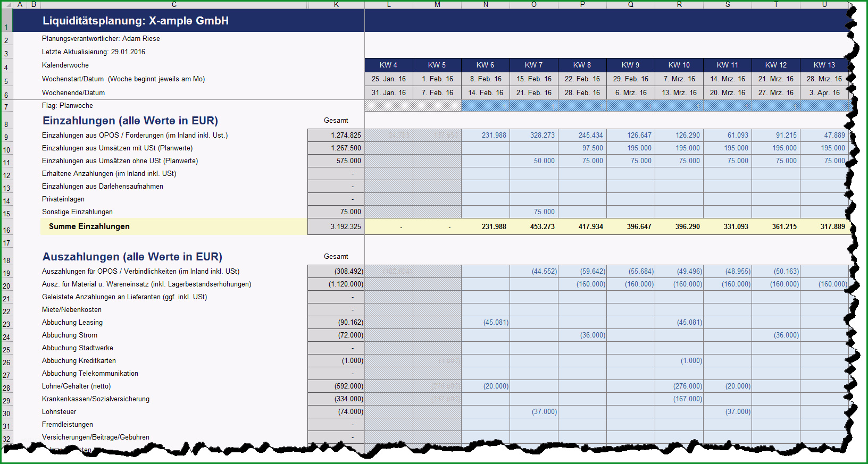This screenshot has width=868, height=464.
Task: Select the payout value (55.684)
Action: tap(631, 271)
